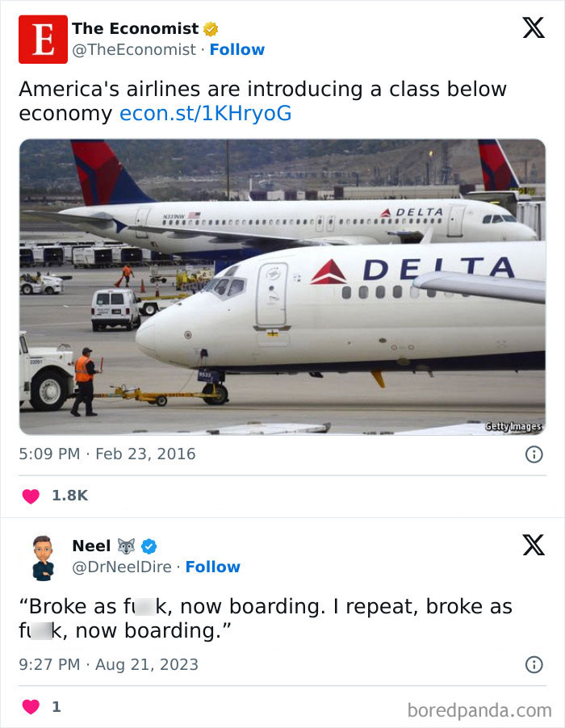Click the X logo on Neel's tweet

[x=533, y=545]
